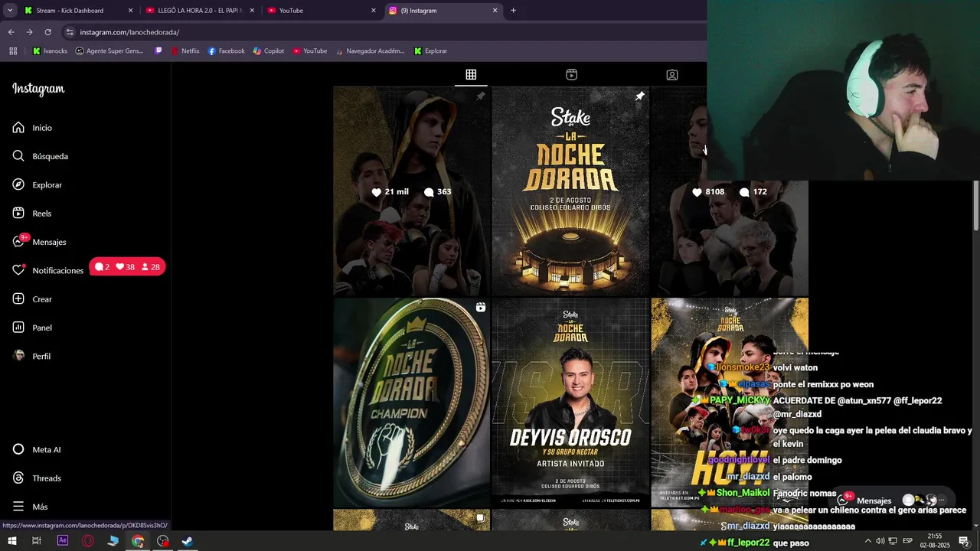
Task: Switch to Chrome on the taskbar
Action: click(138, 541)
